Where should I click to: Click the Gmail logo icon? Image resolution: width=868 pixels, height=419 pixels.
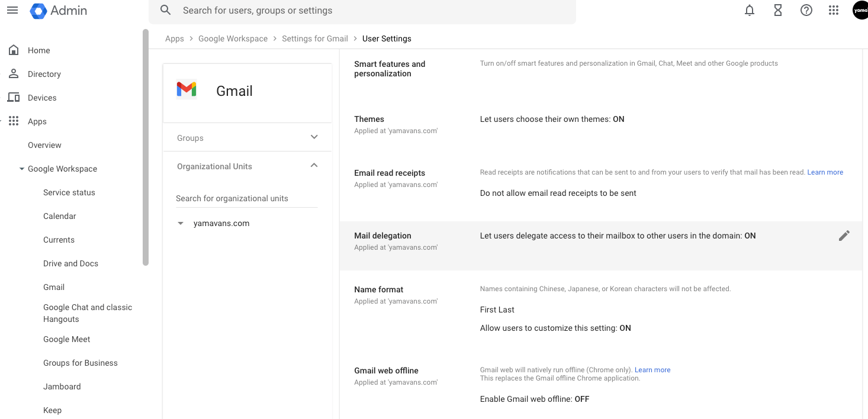(x=187, y=90)
